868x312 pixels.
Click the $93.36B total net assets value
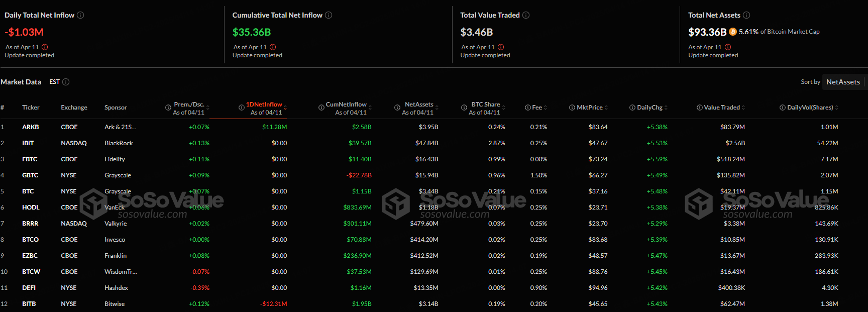[707, 32]
